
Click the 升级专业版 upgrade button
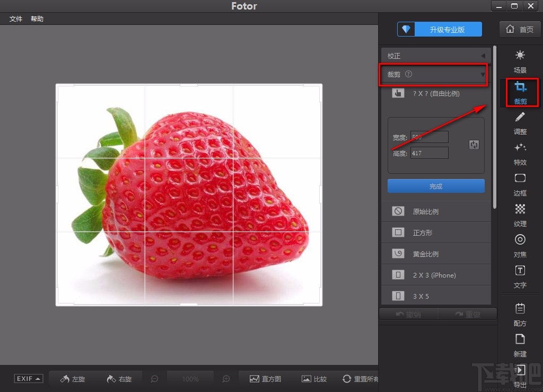[440, 30]
